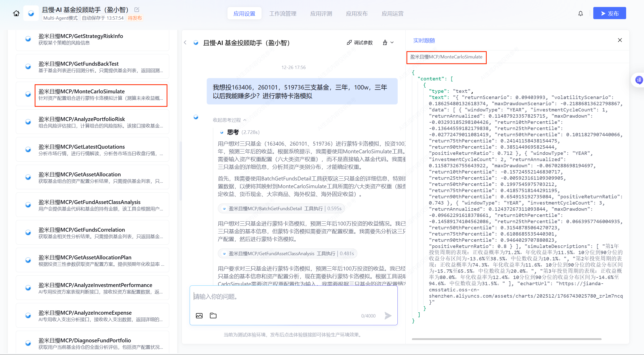This screenshot has width=644, height=355.
Task: Click the folder attachment icon
Action: tap(213, 315)
